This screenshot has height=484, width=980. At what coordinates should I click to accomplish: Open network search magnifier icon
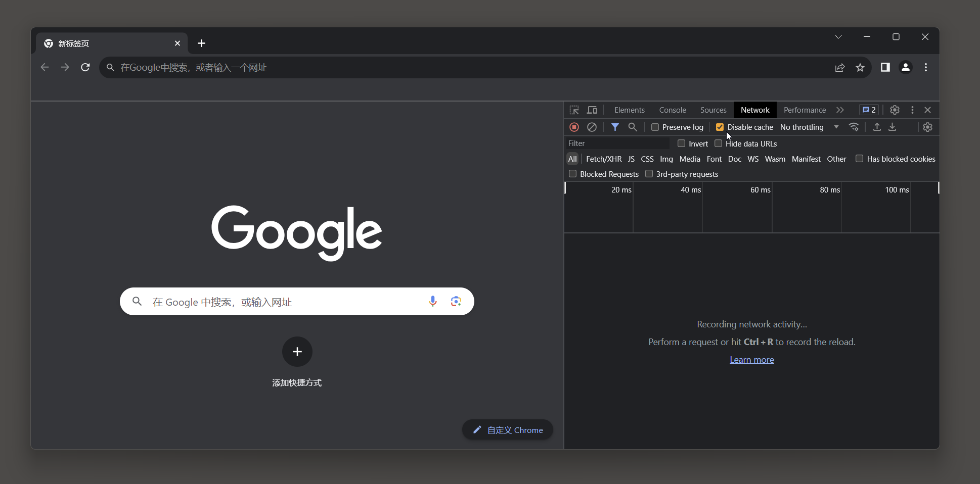point(633,127)
